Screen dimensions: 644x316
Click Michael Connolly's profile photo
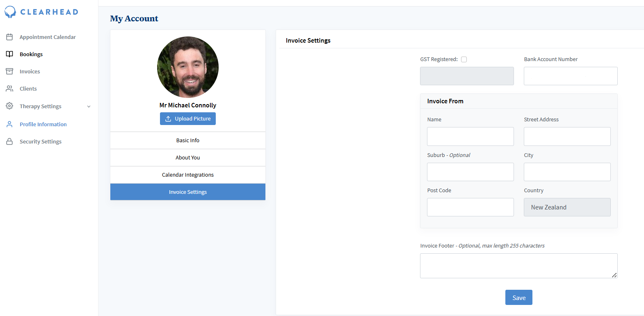point(188,67)
